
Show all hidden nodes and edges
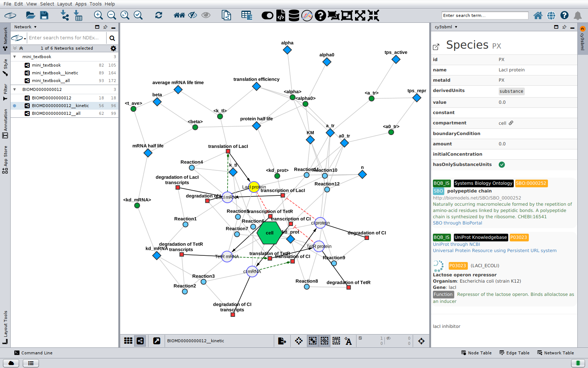pyautogui.click(x=206, y=15)
